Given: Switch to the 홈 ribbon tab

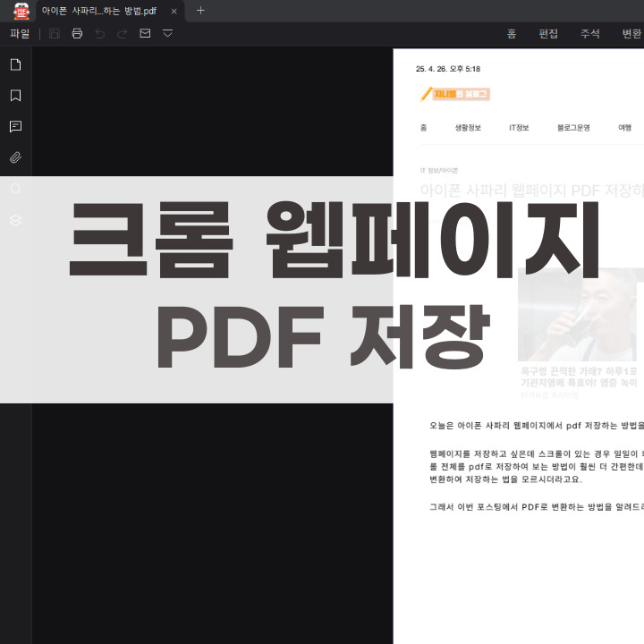Looking at the screenshot, I should pos(512,34).
